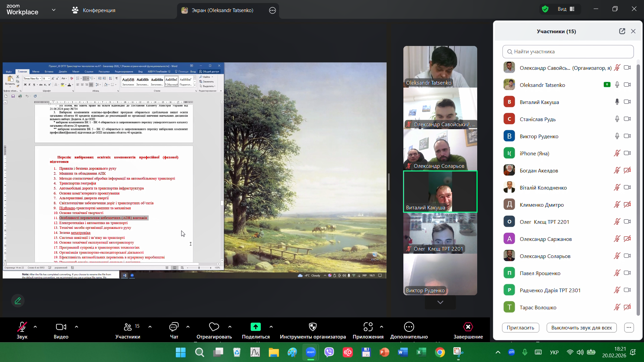Open the Zoom Workplace dropdown chevron
The width and height of the screenshot is (644, 362).
point(54,10)
